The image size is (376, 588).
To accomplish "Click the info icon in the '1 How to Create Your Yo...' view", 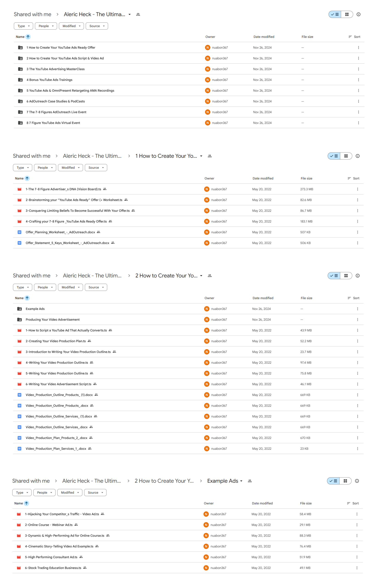I will point(357,156).
